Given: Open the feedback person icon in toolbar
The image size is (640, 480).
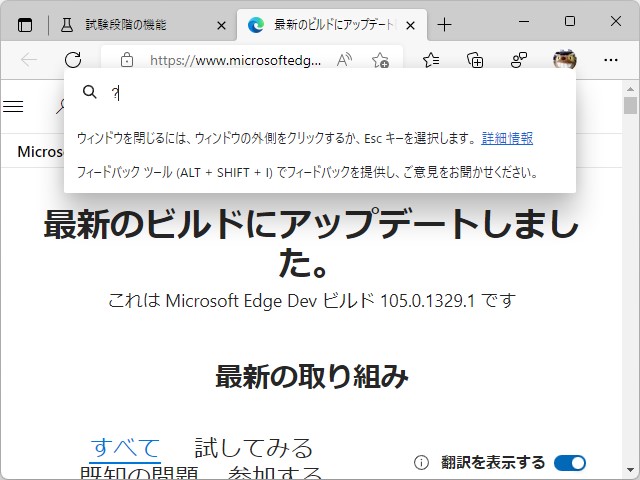Looking at the screenshot, I should tap(519, 60).
